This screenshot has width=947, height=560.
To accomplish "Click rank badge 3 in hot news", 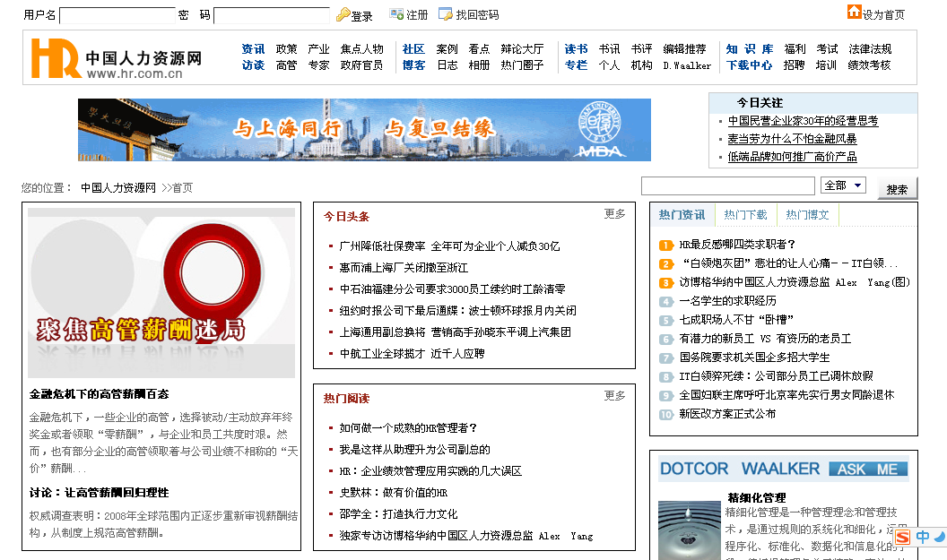I will tap(666, 282).
